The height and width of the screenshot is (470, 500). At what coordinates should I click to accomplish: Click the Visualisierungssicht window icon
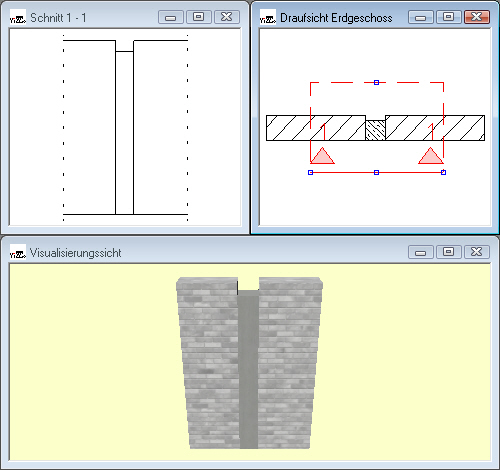(18, 252)
